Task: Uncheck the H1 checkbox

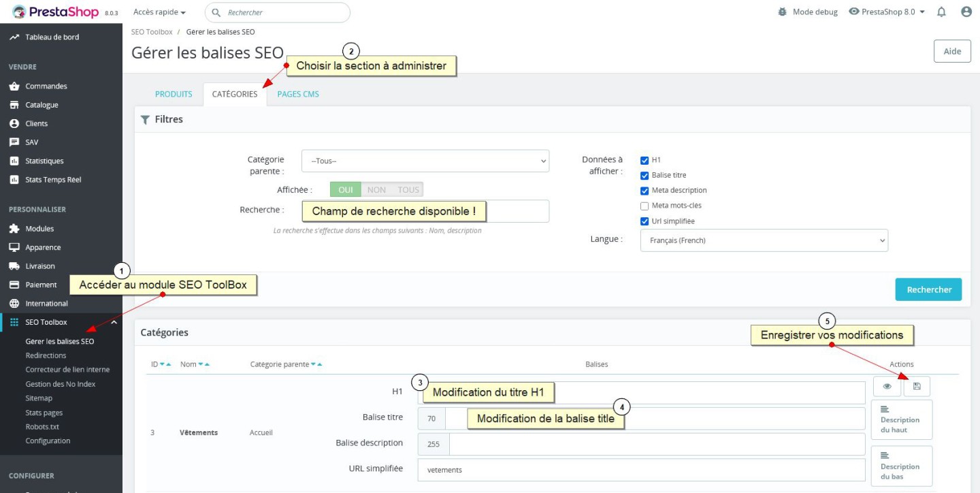Action: tap(644, 160)
